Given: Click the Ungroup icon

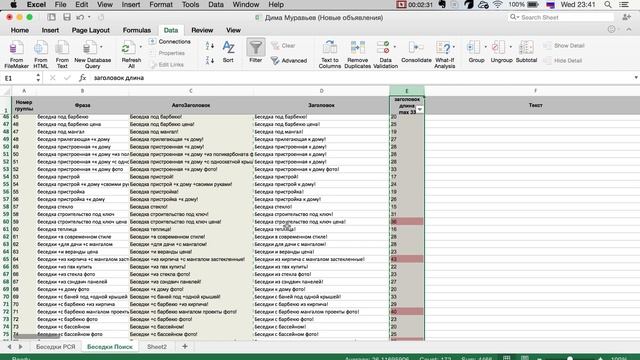Looking at the screenshot, I should [x=498, y=47].
